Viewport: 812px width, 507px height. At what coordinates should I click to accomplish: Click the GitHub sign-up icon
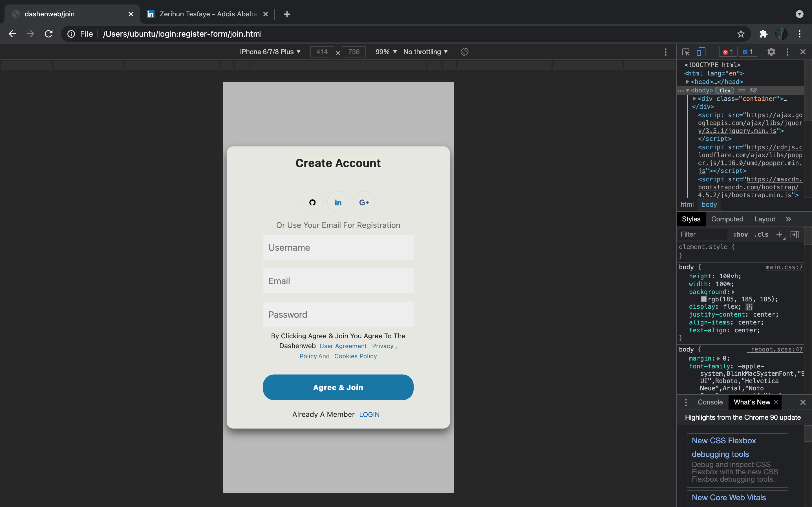312,202
